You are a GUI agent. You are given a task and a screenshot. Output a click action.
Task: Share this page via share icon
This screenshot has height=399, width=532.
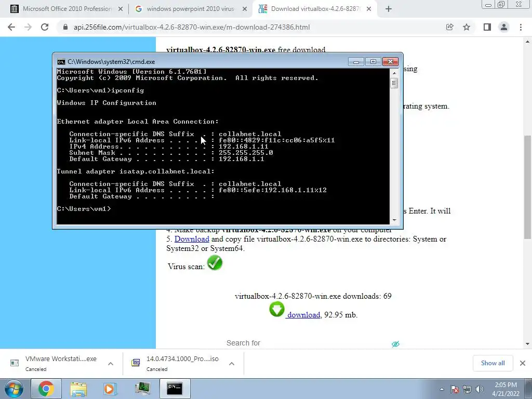pos(449,27)
